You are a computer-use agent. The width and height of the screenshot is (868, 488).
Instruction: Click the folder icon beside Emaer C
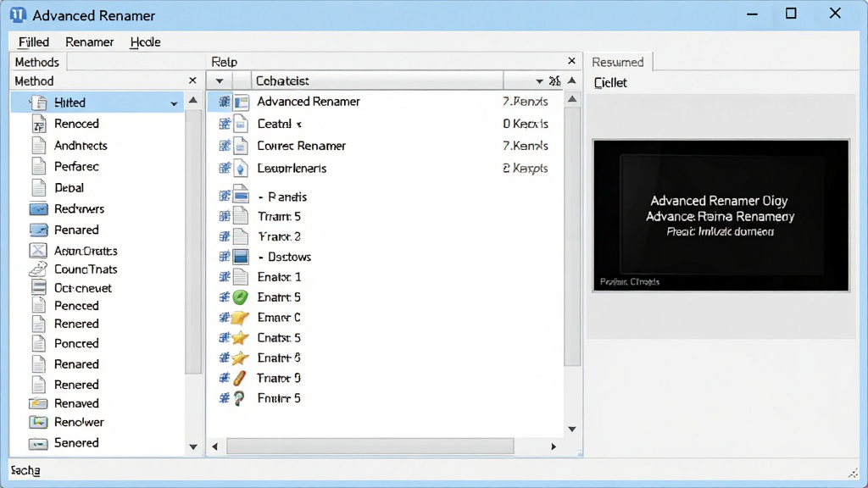[x=240, y=318]
